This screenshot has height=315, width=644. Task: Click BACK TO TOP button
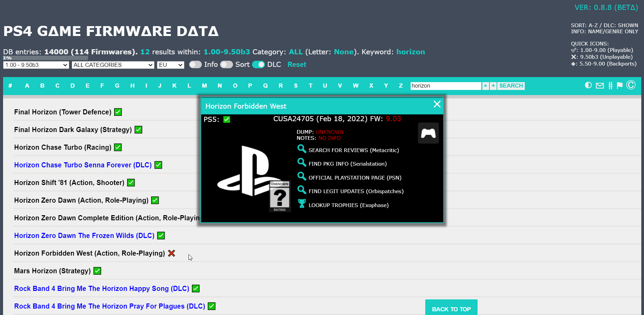pyautogui.click(x=451, y=308)
